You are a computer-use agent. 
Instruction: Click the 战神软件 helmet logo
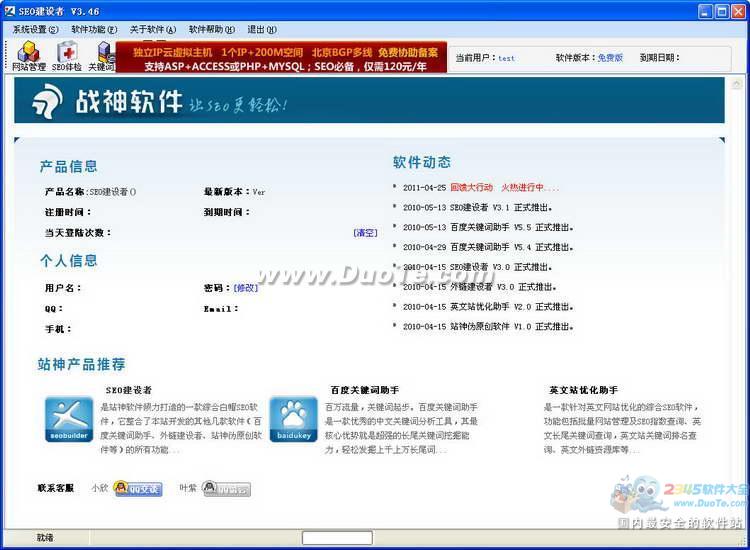pyautogui.click(x=47, y=101)
